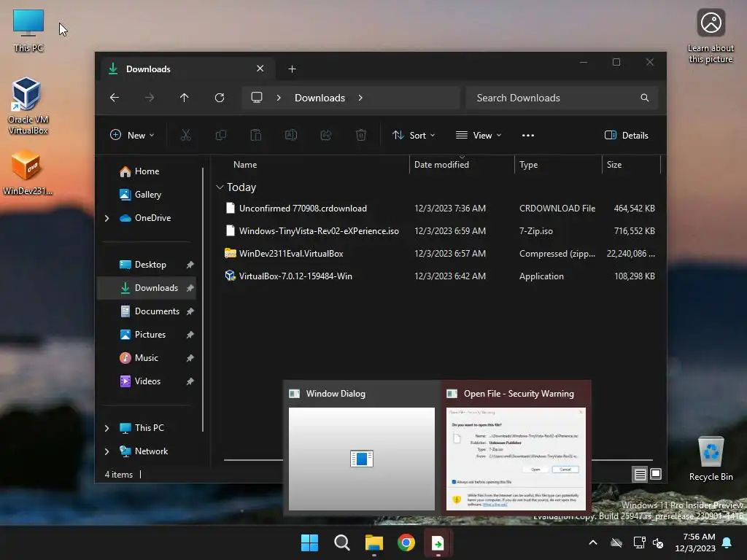
Task: Open pinned Pictures in sidebar
Action: pos(150,335)
